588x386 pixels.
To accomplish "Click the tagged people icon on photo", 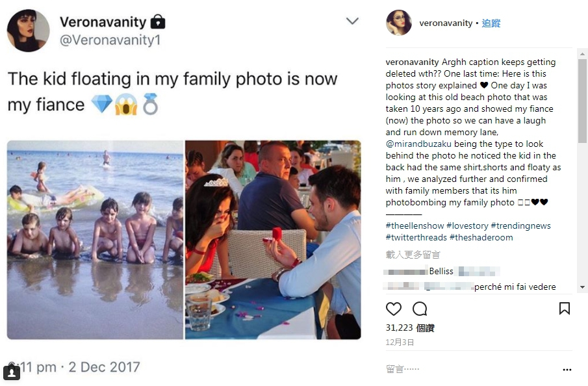I will pyautogui.click(x=12, y=373).
